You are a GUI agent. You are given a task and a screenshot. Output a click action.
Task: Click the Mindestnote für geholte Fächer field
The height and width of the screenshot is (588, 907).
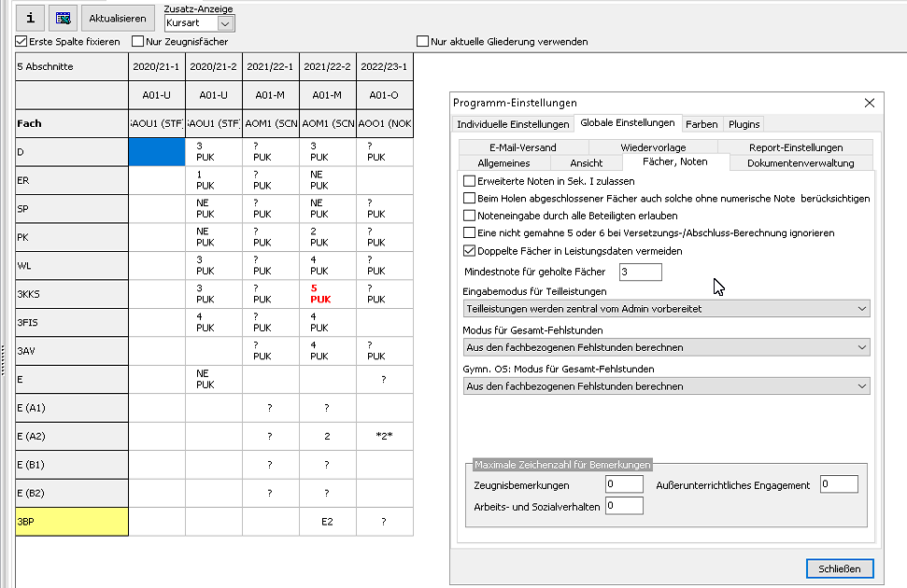641,272
